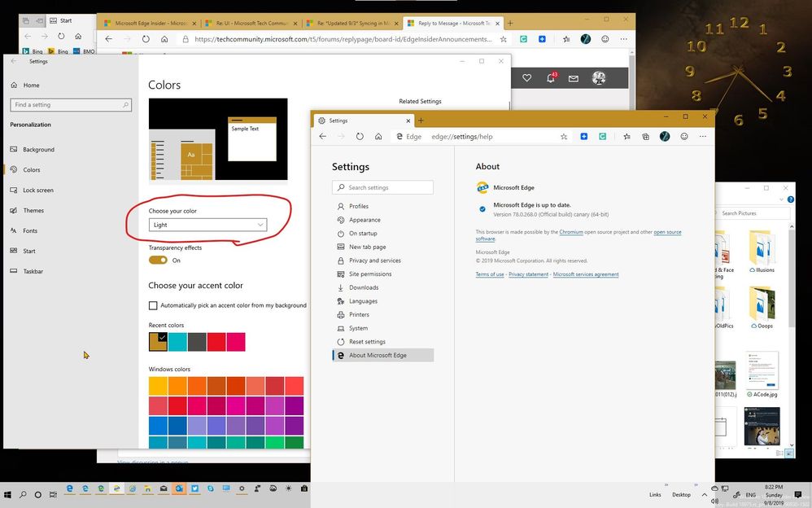The width and height of the screenshot is (812, 508).
Task: Open Outlook from the taskbar
Action: click(179, 488)
